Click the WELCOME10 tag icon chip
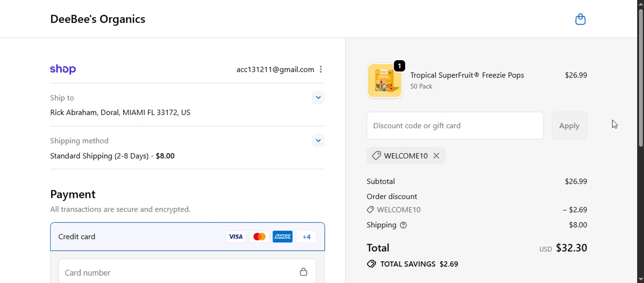The image size is (644, 283). (x=376, y=156)
